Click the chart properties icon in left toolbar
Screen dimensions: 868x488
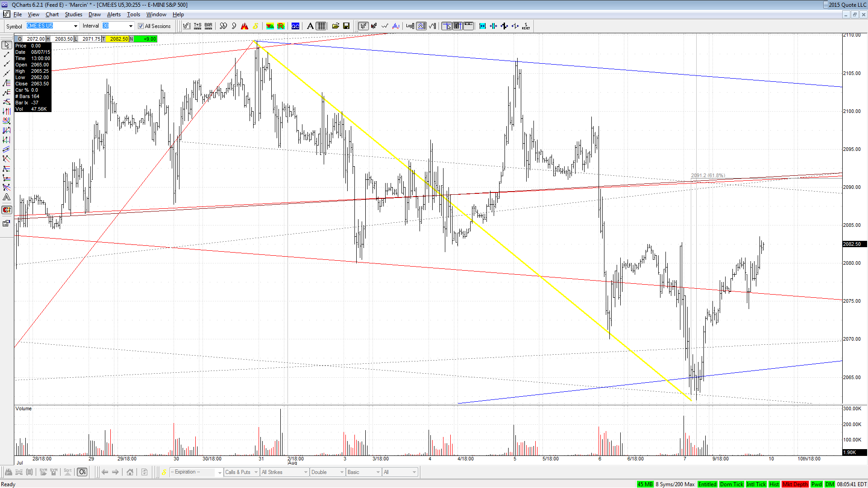coord(6,223)
